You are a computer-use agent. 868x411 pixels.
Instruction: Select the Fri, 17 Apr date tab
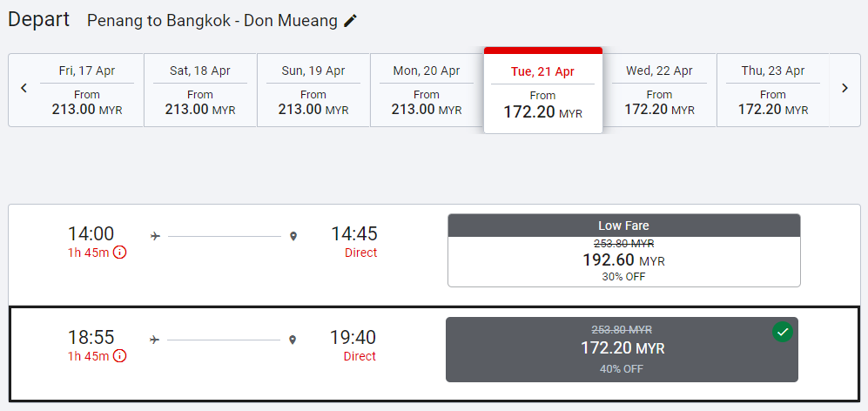click(87, 91)
